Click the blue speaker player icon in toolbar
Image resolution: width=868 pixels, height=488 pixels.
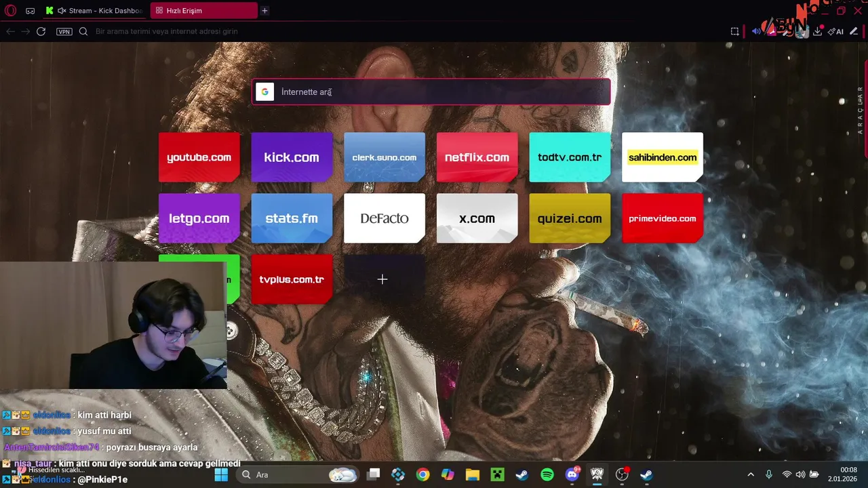[756, 31]
